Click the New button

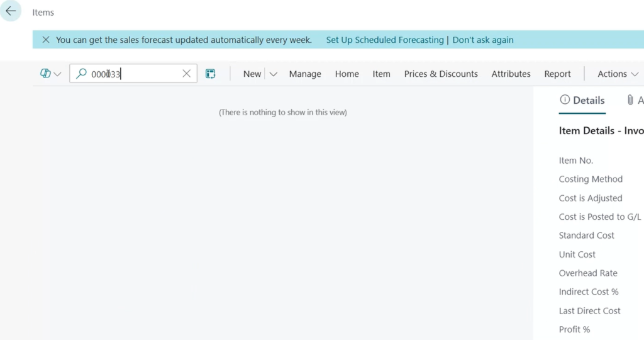pyautogui.click(x=252, y=74)
